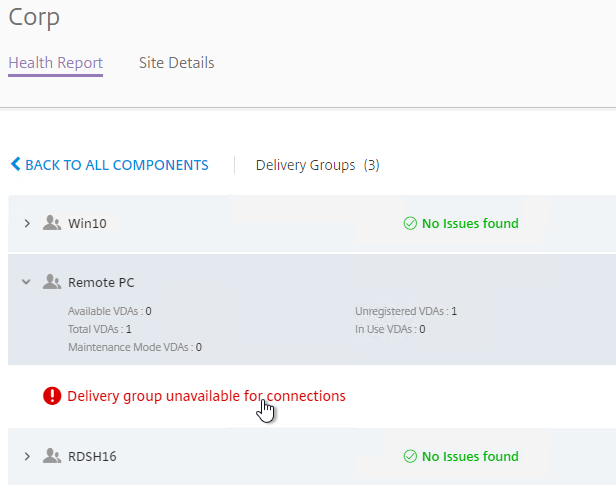Click the back arrow chevron icon
Screen dimensions: 616x494
click(15, 164)
